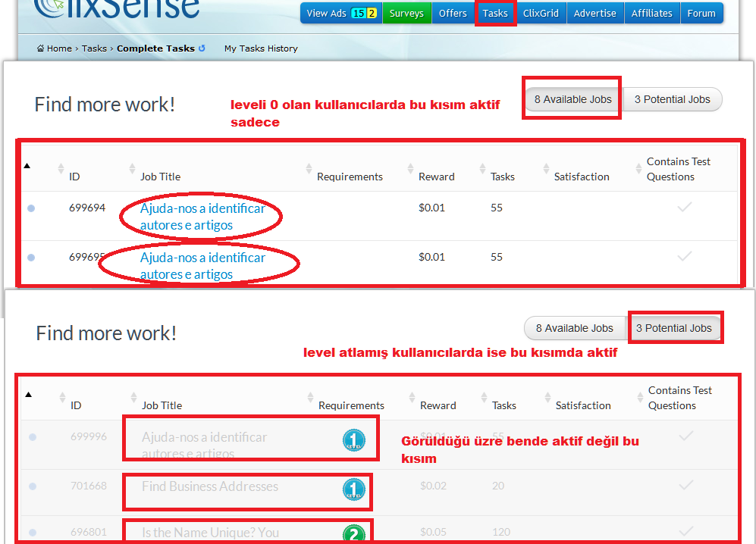Click the My Tasks History link

(x=261, y=48)
